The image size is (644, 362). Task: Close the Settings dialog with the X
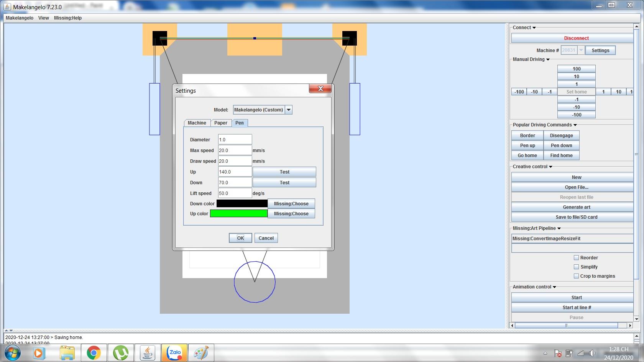tap(320, 88)
